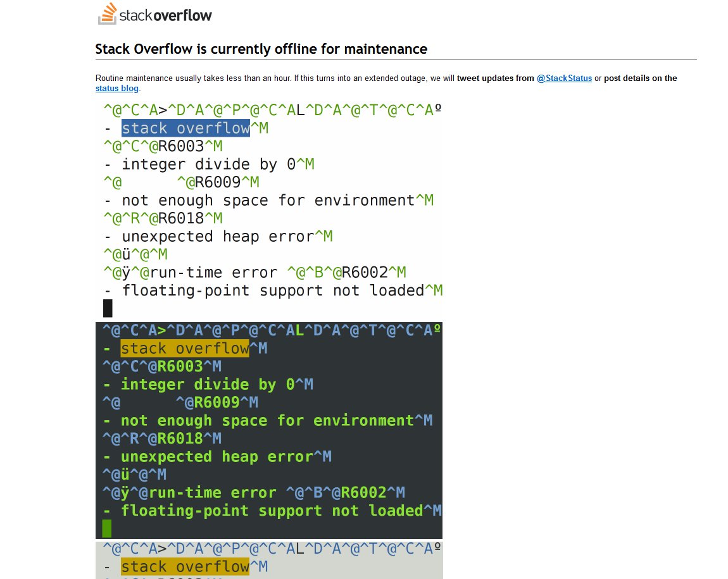The image size is (728, 579).
Task: Click 'run-time error' line in dark terminal
Action: (254, 493)
